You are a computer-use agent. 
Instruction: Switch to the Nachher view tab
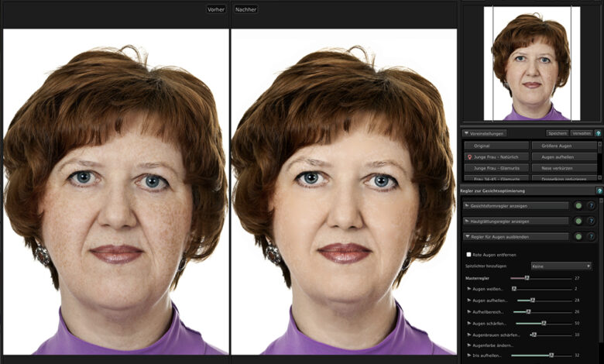point(245,9)
